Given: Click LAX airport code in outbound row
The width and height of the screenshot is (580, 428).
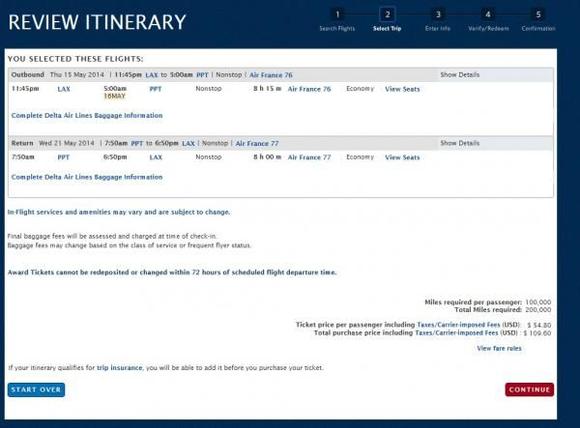Looking at the screenshot, I should [64, 89].
